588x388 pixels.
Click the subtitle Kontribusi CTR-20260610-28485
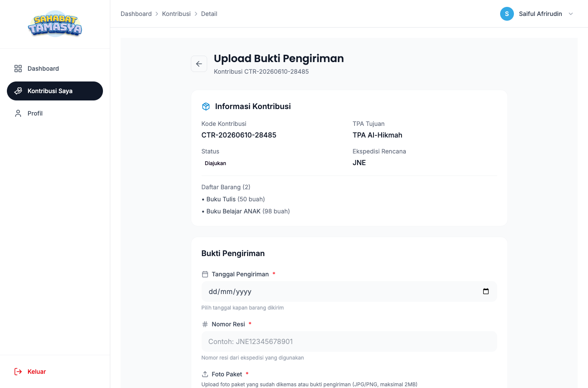click(x=261, y=72)
